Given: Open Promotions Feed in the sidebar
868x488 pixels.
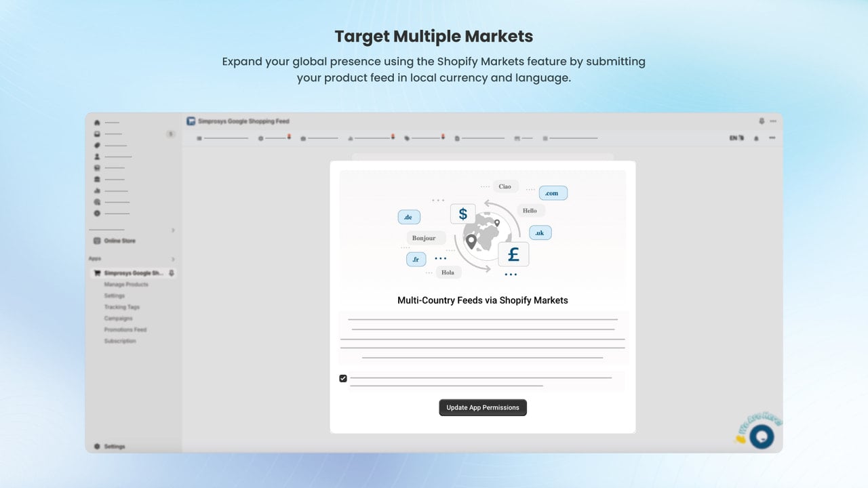Looking at the screenshot, I should (x=125, y=329).
